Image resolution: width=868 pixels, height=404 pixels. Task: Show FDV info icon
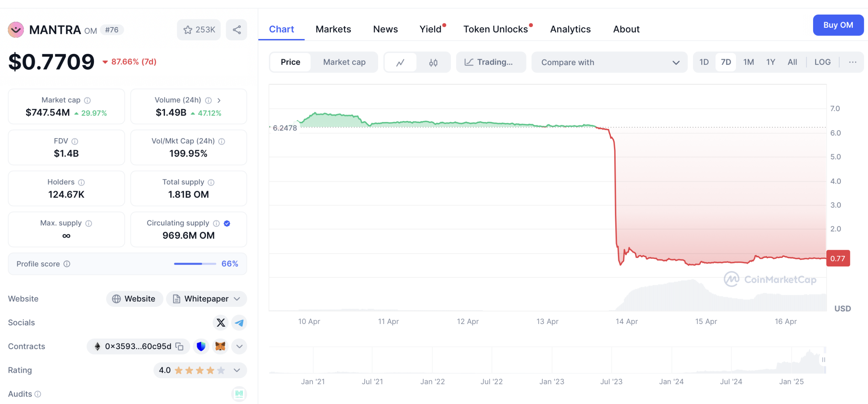(x=75, y=141)
